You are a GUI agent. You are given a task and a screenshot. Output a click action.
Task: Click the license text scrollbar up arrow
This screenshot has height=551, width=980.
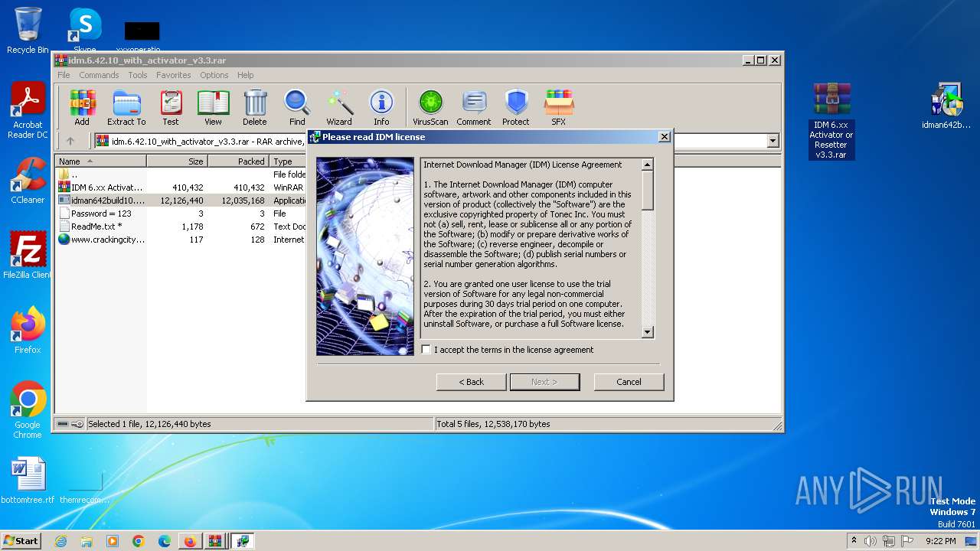click(x=648, y=165)
